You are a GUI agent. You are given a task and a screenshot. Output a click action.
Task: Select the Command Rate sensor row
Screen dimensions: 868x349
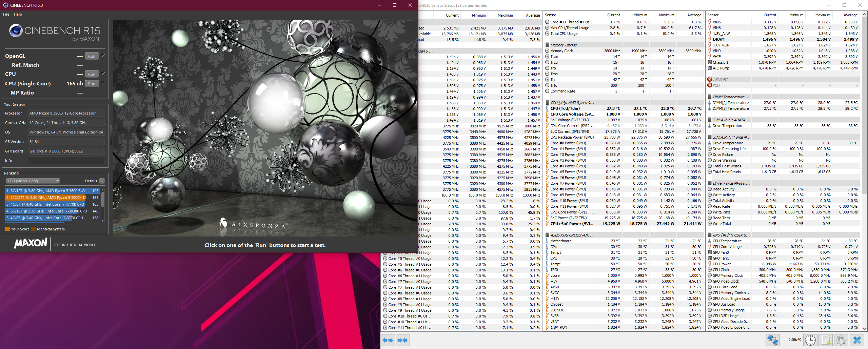pyautogui.click(x=624, y=91)
